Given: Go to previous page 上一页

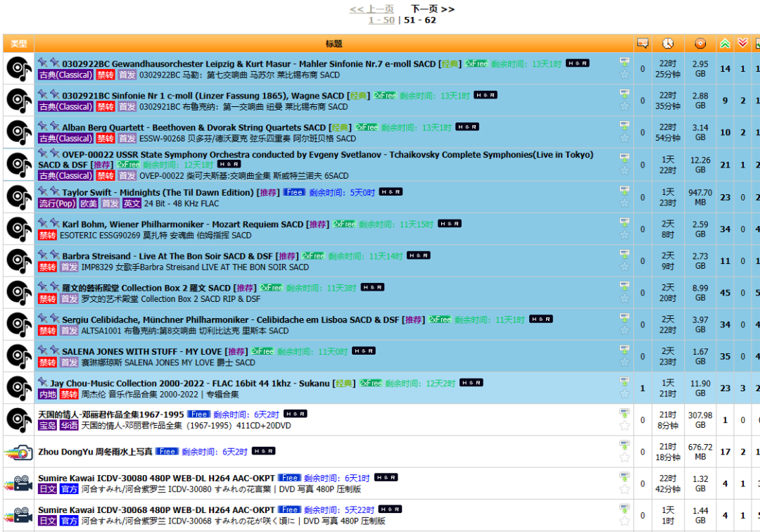Looking at the screenshot, I should [372, 8].
